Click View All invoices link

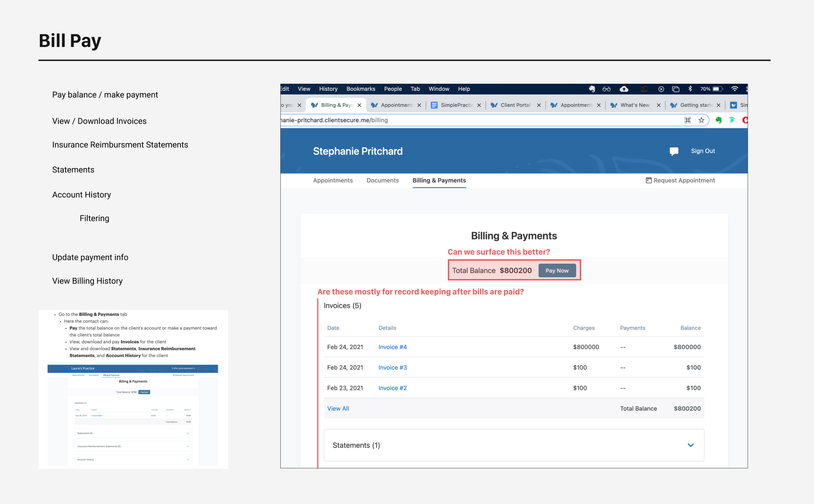(x=338, y=408)
